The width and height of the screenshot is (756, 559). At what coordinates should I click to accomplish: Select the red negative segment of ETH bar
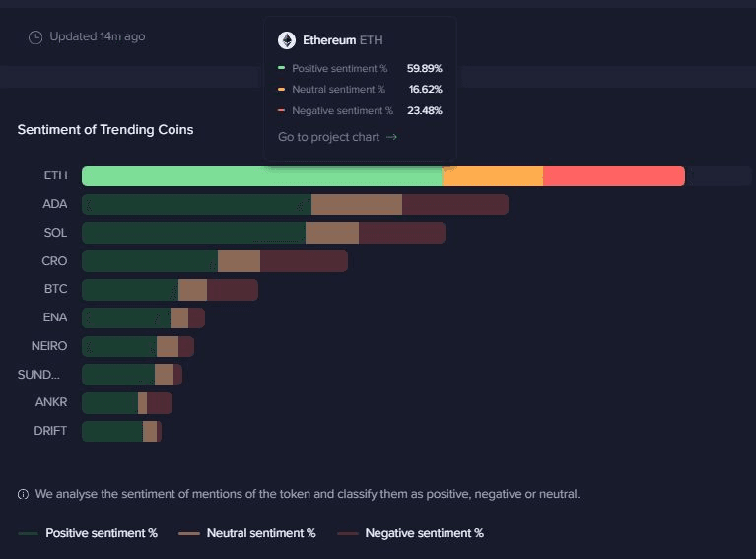[613, 176]
